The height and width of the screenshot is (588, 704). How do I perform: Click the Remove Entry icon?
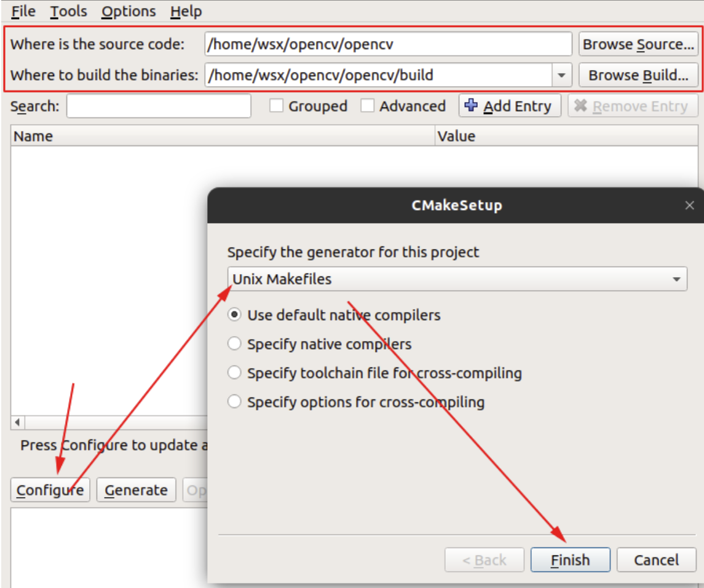click(x=581, y=106)
